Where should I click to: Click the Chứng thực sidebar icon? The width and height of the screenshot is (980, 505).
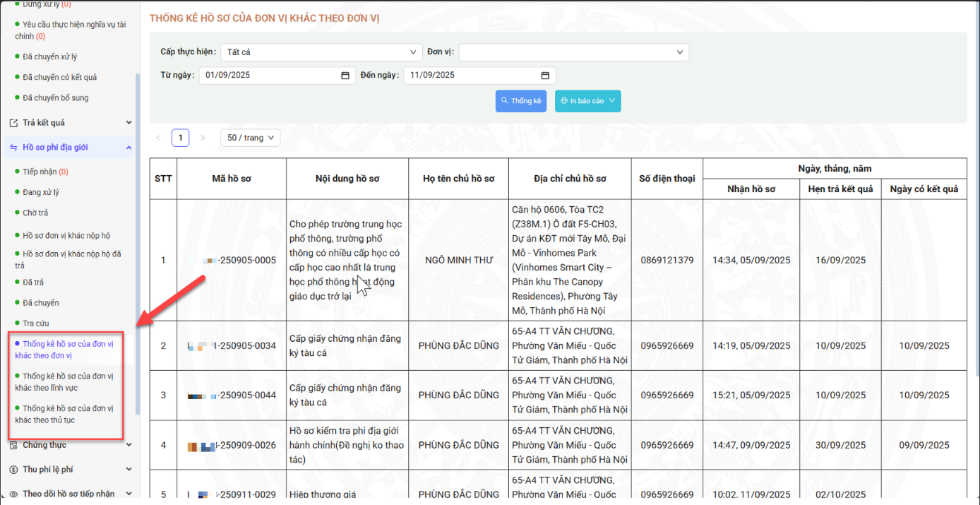coord(13,445)
